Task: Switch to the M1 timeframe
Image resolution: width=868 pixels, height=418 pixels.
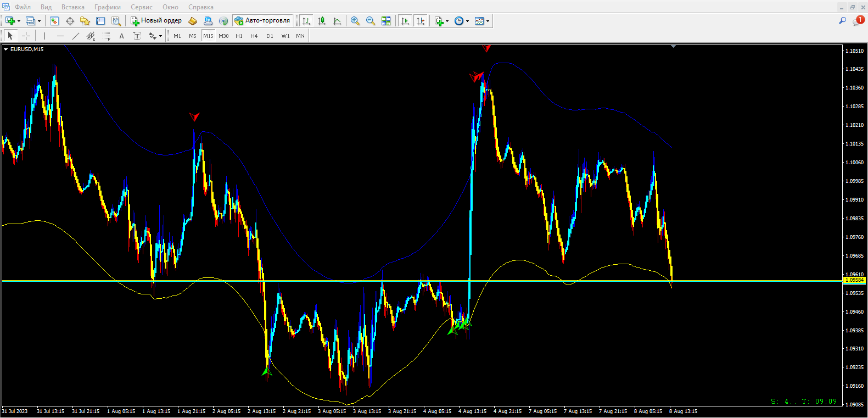Action: tap(177, 36)
